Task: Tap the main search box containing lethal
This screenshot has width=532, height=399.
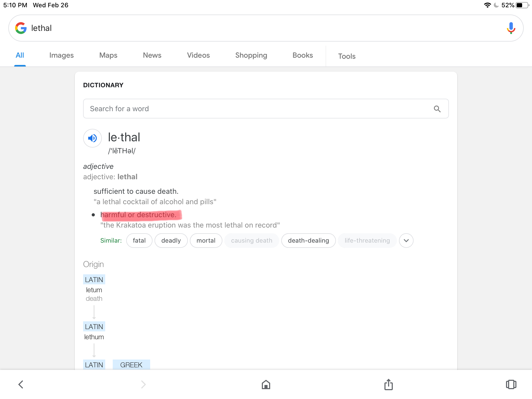Action: pyautogui.click(x=266, y=28)
